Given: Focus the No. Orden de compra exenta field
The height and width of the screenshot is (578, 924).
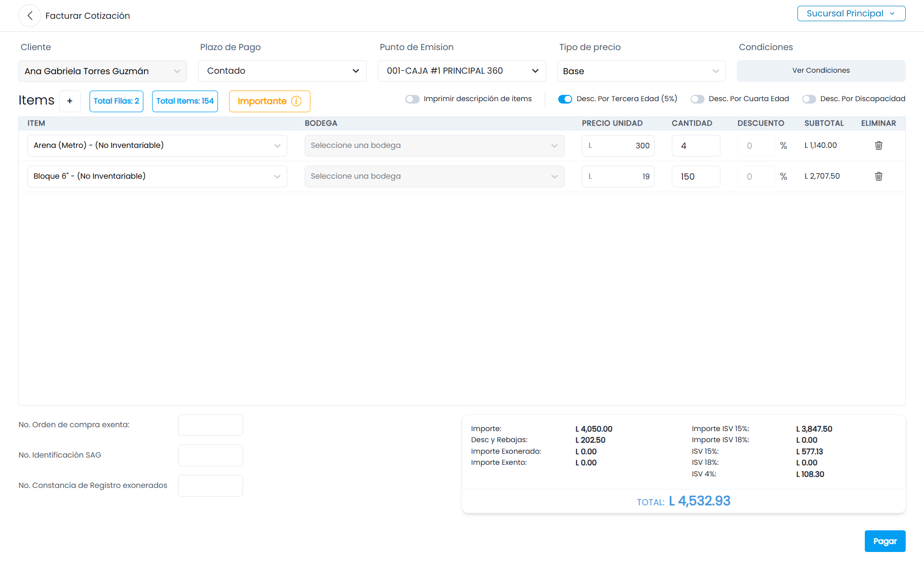Looking at the screenshot, I should pyautogui.click(x=210, y=425).
